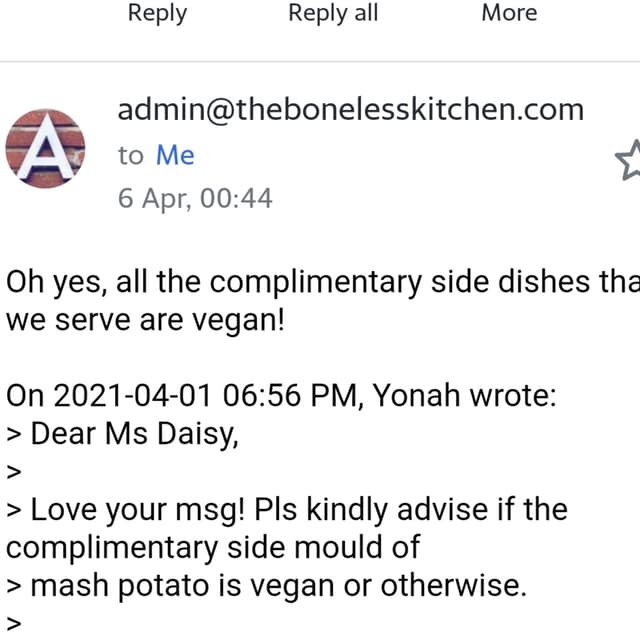
Task: Star this email from admin@thebonelesskitchen.com
Action: (x=628, y=160)
